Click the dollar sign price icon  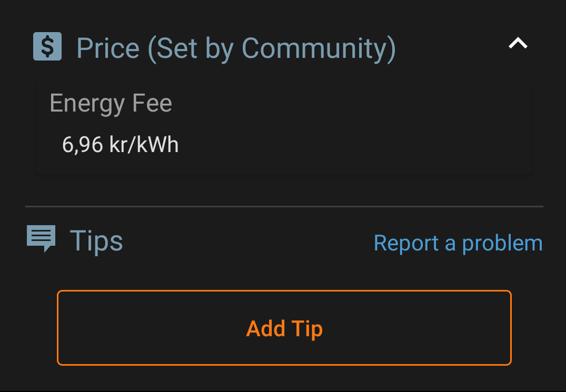[x=47, y=46]
